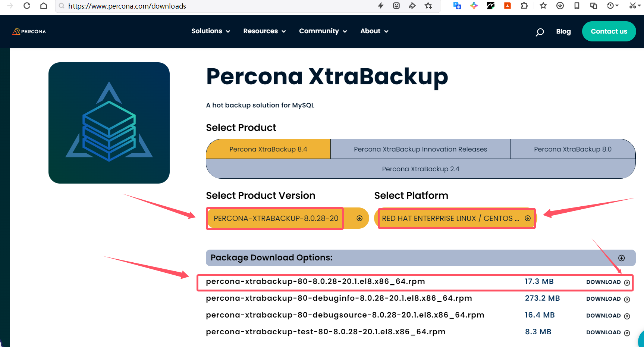The width and height of the screenshot is (644, 347).
Task: Click percona-xtrabackup-test-80 rpm file name
Action: 326,332
